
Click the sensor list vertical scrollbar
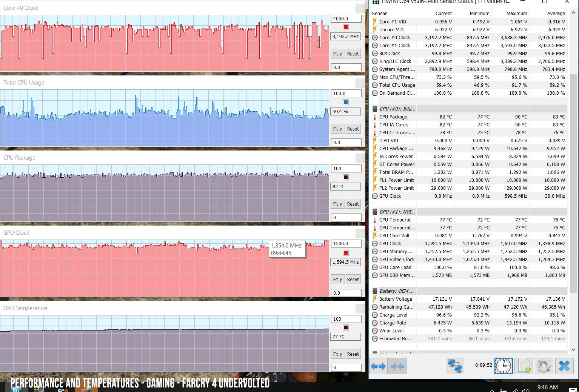click(x=573, y=181)
